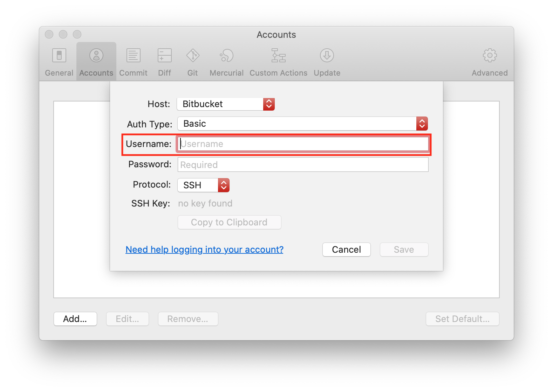Open the 'Need help logging into your account?' link
The image size is (553, 392).
point(204,250)
